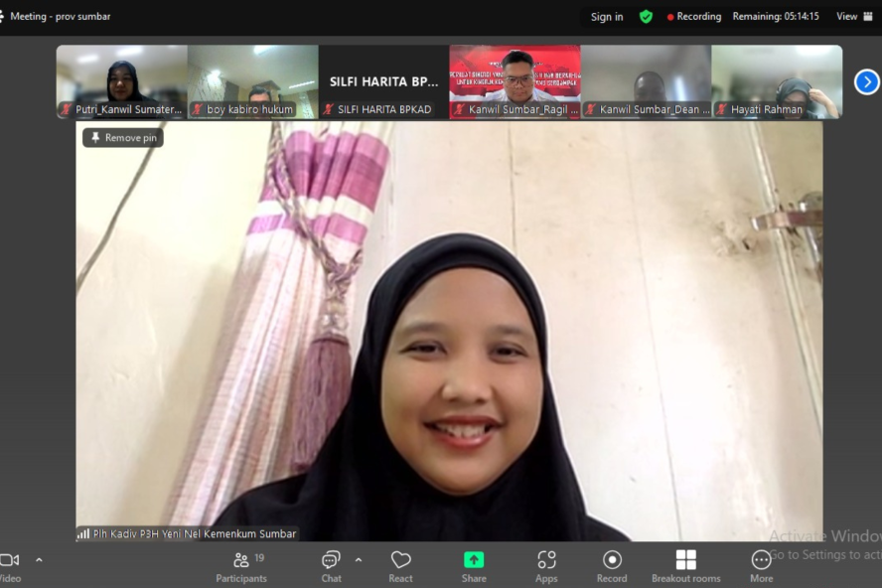The image size is (882, 588).
Task: Open the More options menu
Action: [x=761, y=566]
